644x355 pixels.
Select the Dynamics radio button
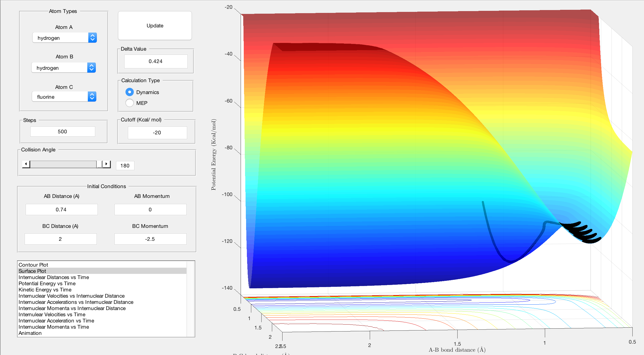[130, 92]
